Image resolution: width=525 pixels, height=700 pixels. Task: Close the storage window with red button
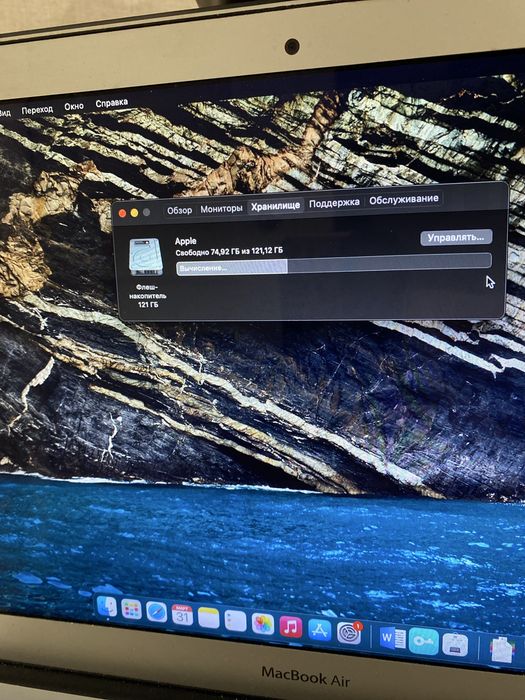click(122, 213)
